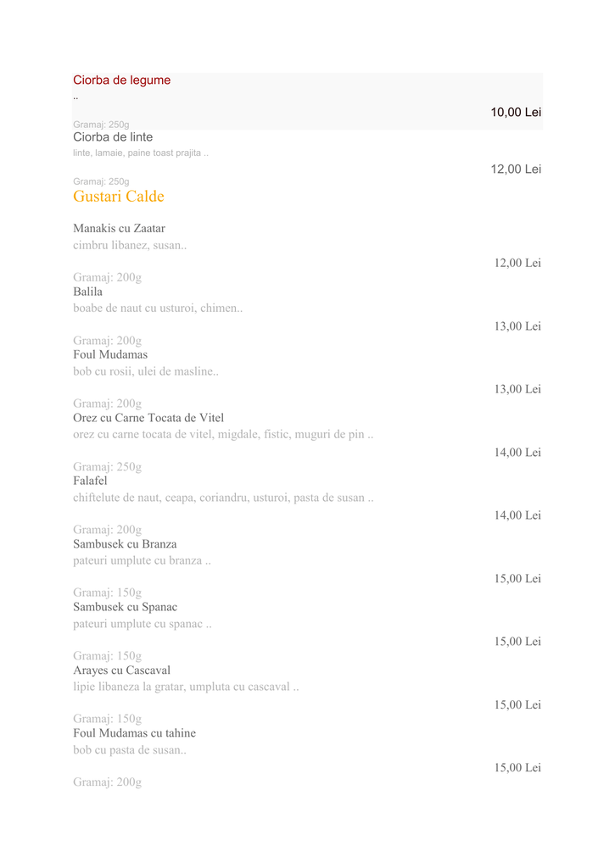Select the cimbru libanez, susan description
615x868 pixels.
pyautogui.click(x=129, y=246)
